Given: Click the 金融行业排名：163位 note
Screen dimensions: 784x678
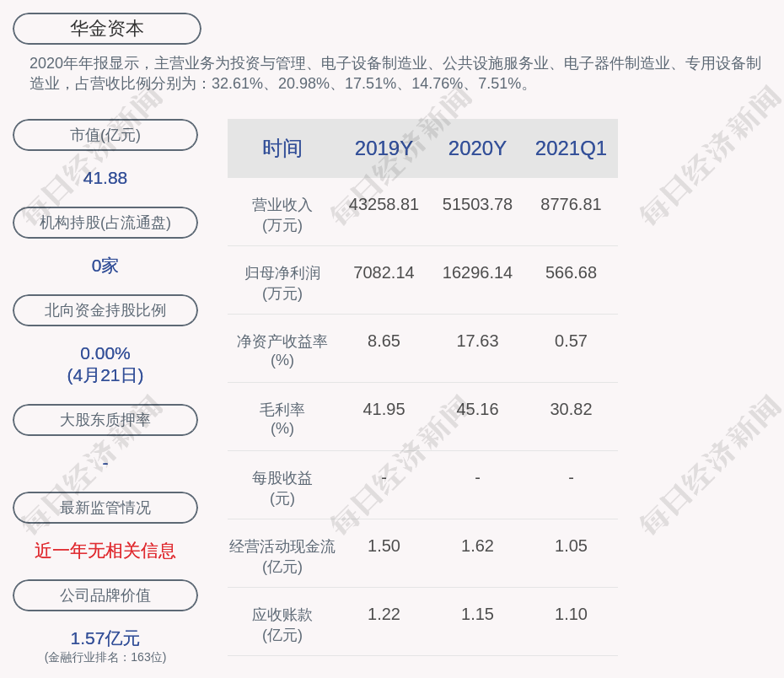Looking at the screenshot, I should [105, 657].
